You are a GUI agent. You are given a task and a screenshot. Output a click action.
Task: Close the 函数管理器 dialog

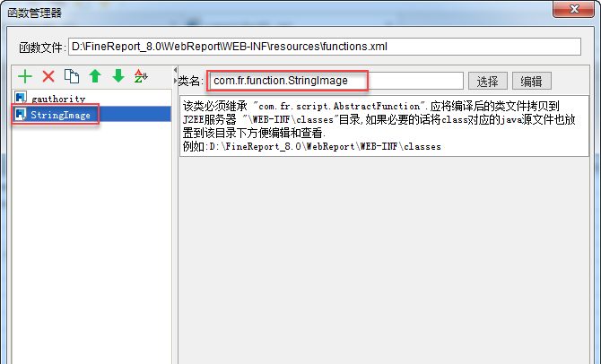573,8
